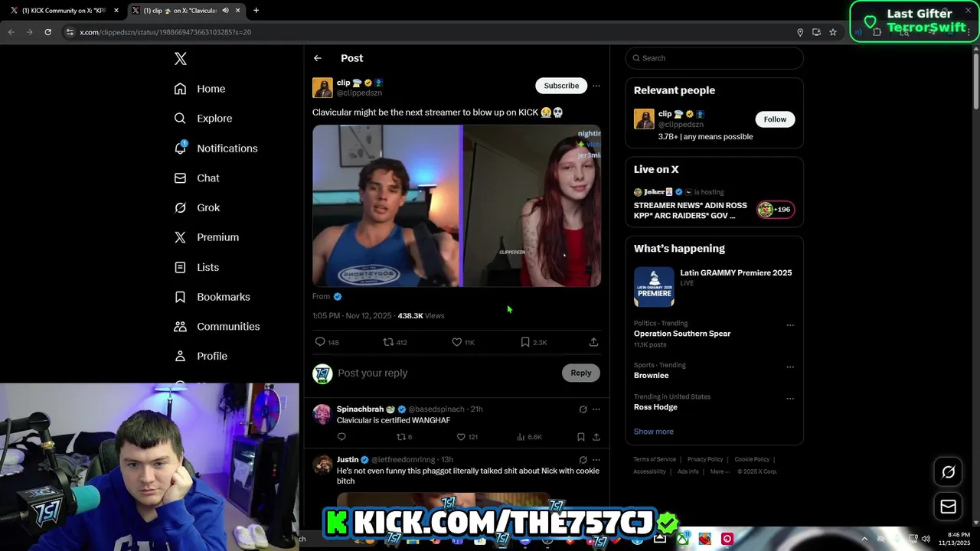This screenshot has width=980, height=551.
Task: Reply to Spinachbrah's comment
Action: coord(341,437)
